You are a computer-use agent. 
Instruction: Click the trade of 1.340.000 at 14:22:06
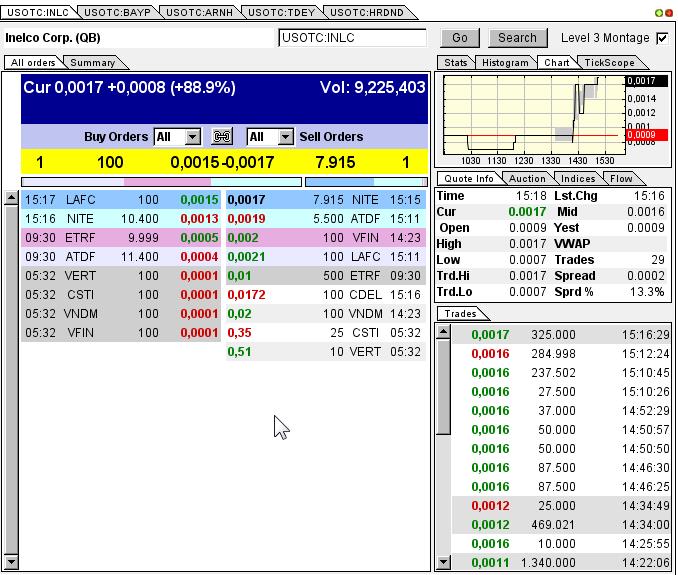(561, 563)
